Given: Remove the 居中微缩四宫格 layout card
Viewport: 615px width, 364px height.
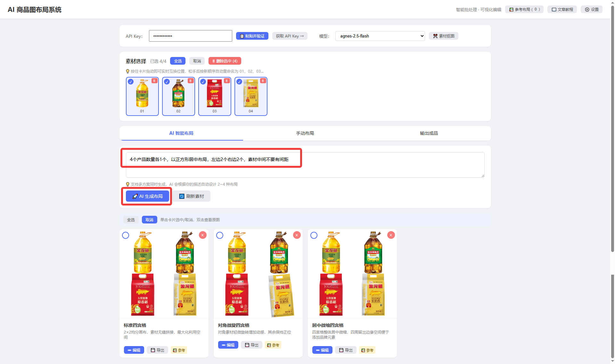Looking at the screenshot, I should (391, 235).
